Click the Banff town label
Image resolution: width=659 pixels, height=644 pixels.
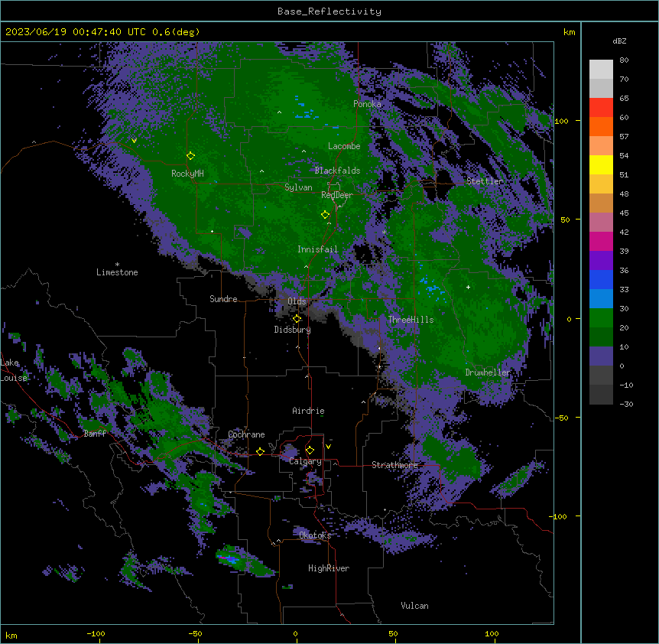(x=95, y=434)
